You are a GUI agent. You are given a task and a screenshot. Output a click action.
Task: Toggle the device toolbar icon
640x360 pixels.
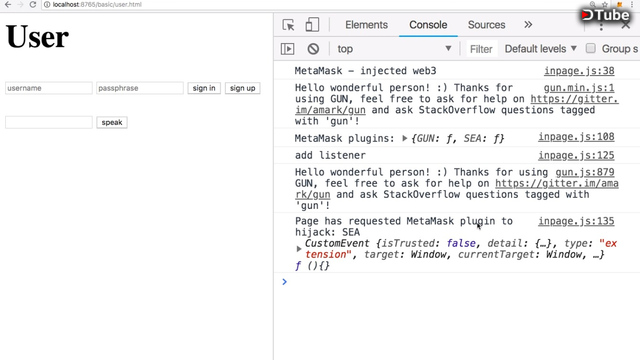[x=312, y=24]
